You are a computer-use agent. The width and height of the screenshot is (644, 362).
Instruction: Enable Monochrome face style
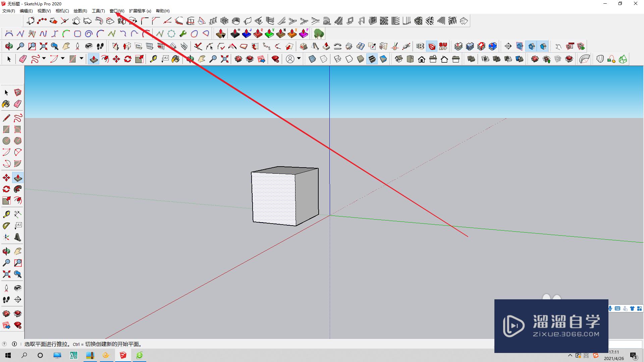[383, 59]
